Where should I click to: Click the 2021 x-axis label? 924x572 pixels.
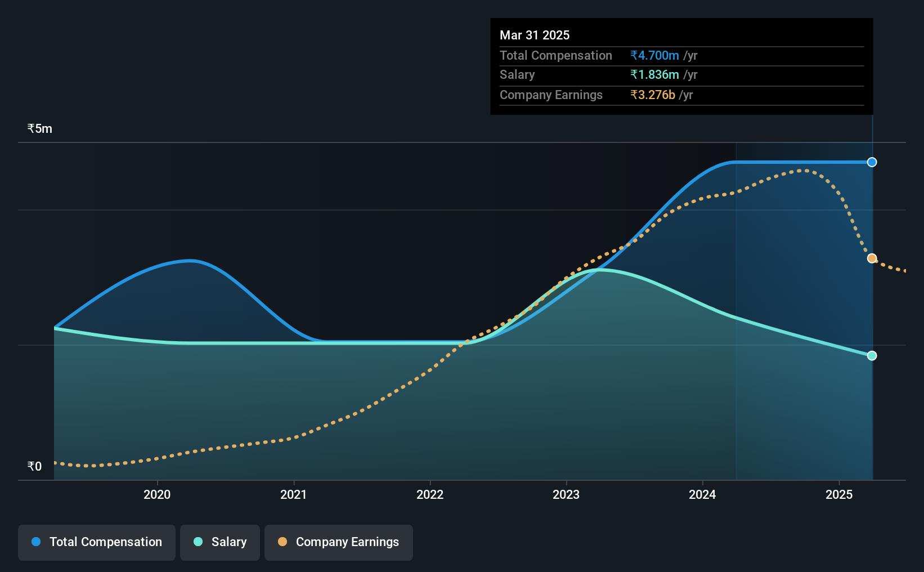coord(293,494)
